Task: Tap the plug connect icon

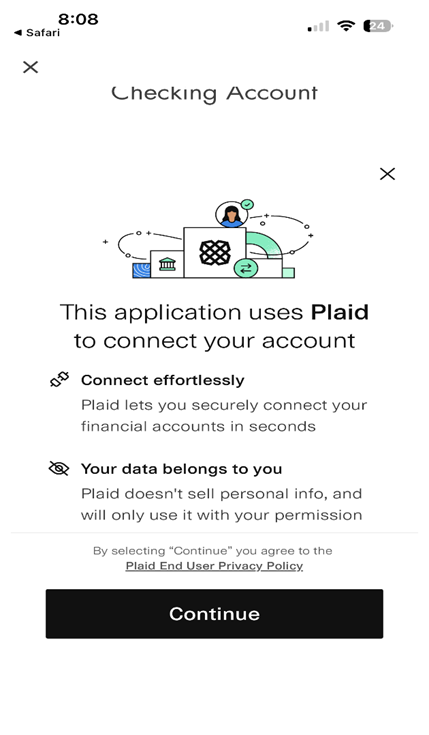Action: (x=60, y=379)
